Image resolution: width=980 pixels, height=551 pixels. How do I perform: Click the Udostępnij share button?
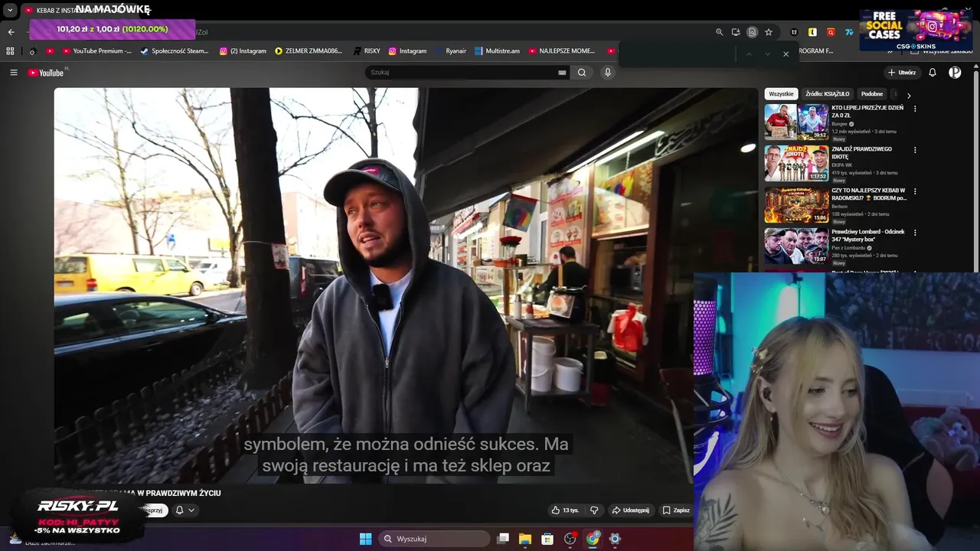tap(630, 510)
